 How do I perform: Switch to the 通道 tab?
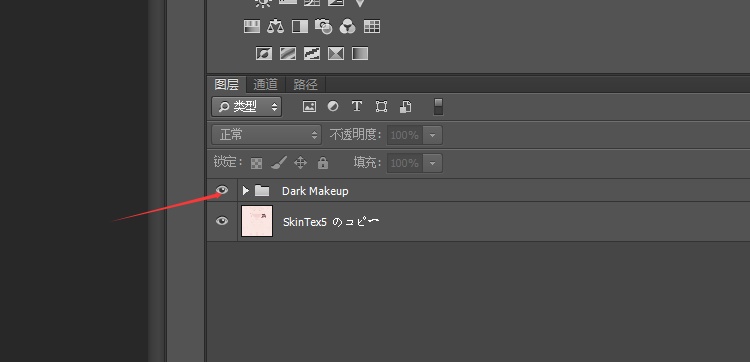265,85
